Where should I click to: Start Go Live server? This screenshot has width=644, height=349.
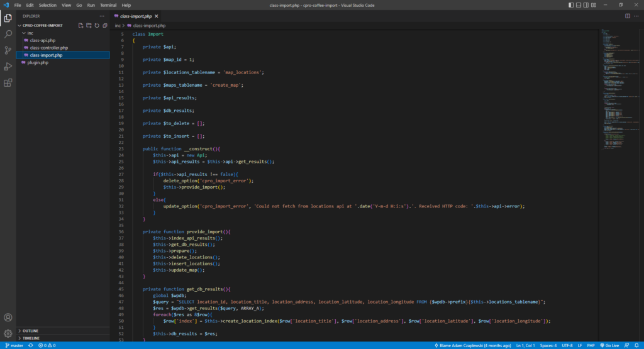(609, 346)
